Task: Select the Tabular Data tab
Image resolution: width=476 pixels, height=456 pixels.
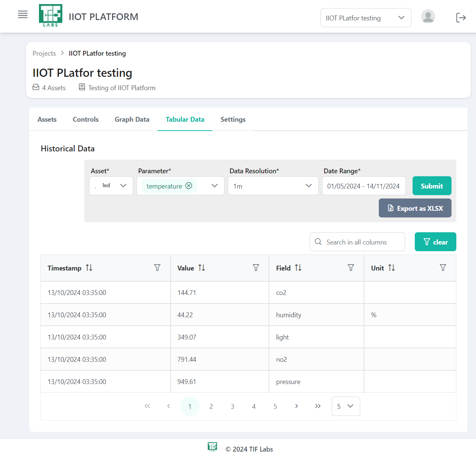Action: pyautogui.click(x=185, y=119)
